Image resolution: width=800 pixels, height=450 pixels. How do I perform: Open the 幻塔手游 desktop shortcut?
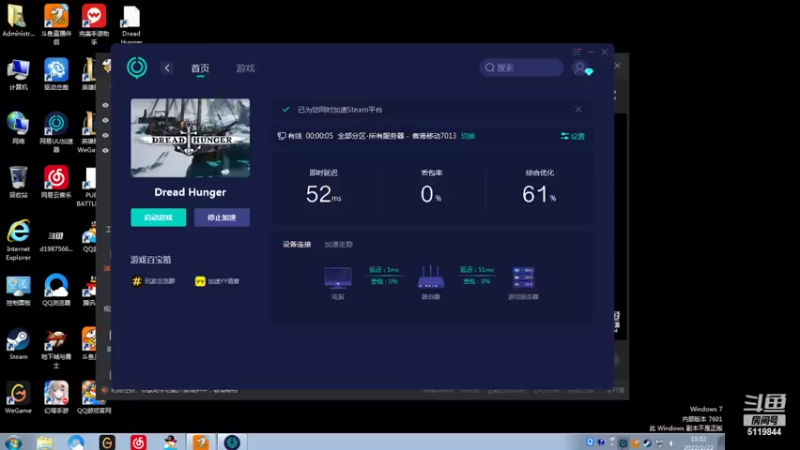click(x=56, y=397)
